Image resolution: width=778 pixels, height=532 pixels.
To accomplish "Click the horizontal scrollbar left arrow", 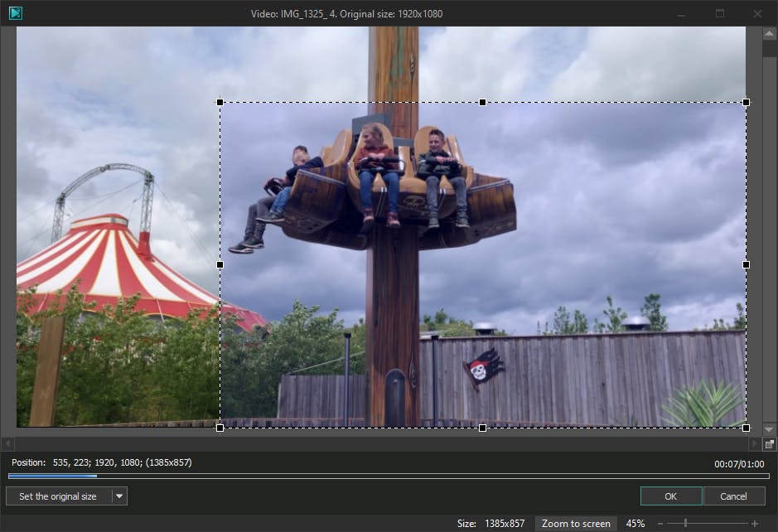I will tap(8, 444).
